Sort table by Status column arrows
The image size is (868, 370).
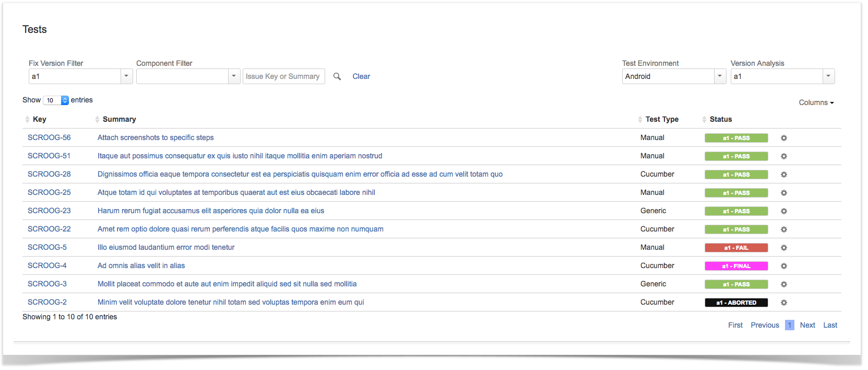(x=704, y=119)
